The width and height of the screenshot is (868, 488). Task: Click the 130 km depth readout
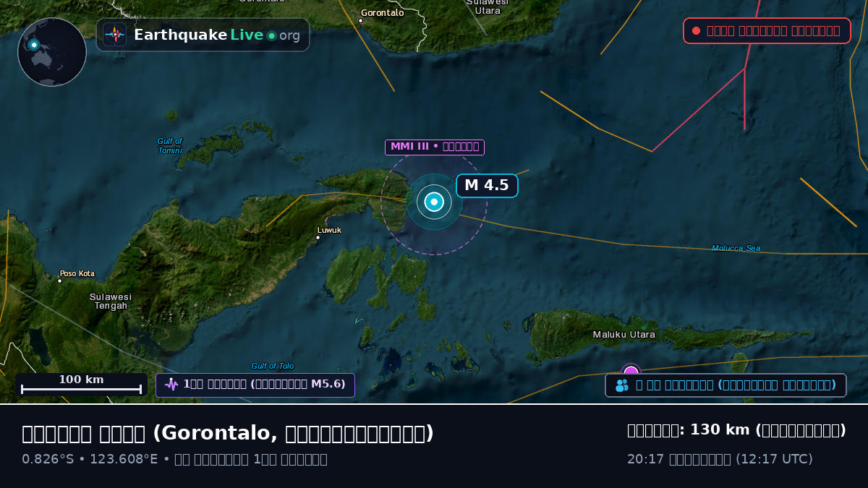(x=736, y=430)
